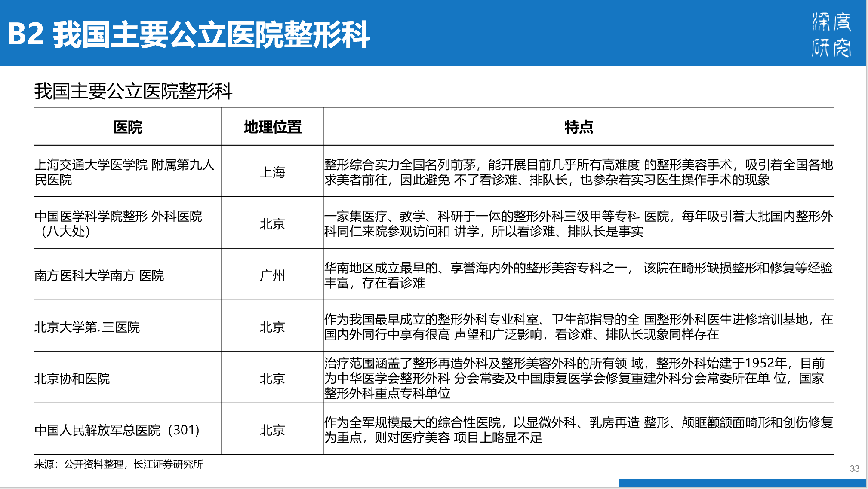Click the page number 33

[x=854, y=468]
